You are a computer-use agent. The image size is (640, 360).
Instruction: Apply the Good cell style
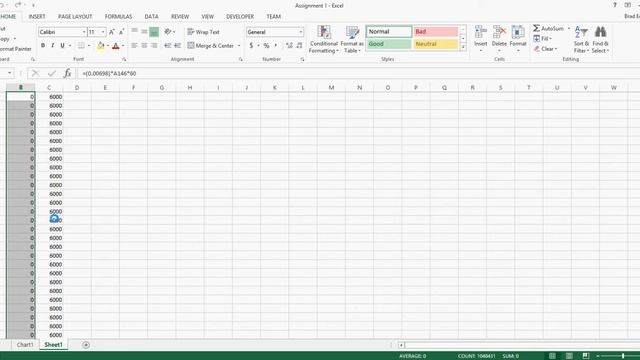click(389, 44)
